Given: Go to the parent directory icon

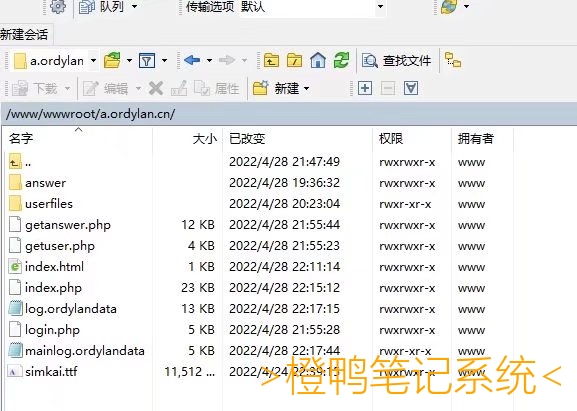Looking at the screenshot, I should tap(271, 60).
